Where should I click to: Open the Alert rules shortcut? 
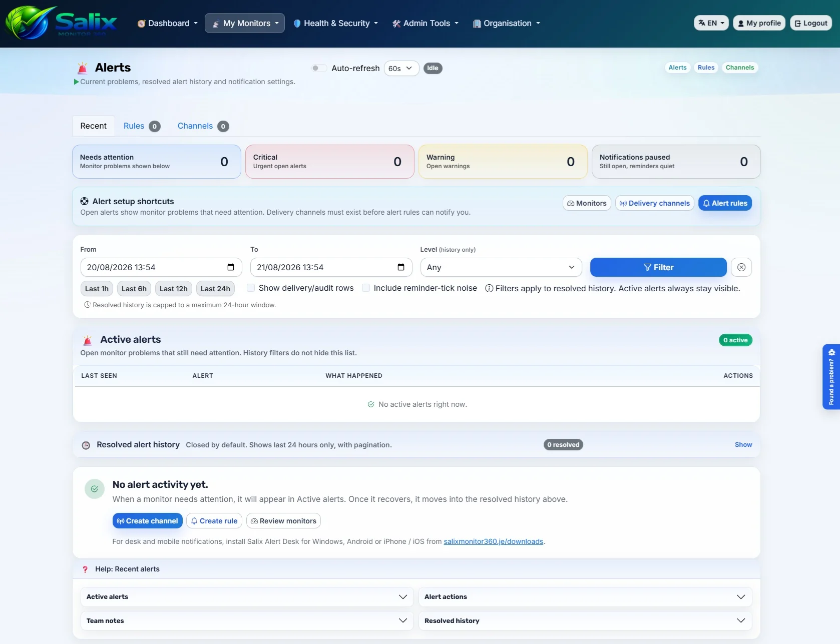(x=725, y=203)
